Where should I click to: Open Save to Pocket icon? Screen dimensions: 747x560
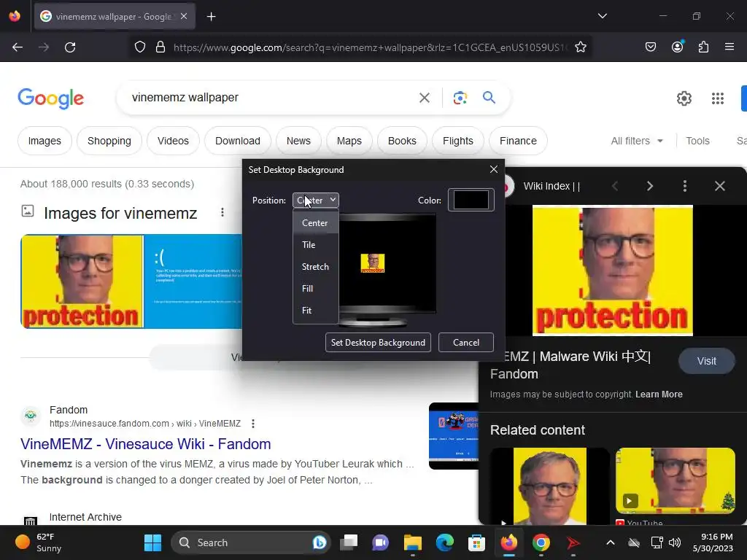coord(650,47)
